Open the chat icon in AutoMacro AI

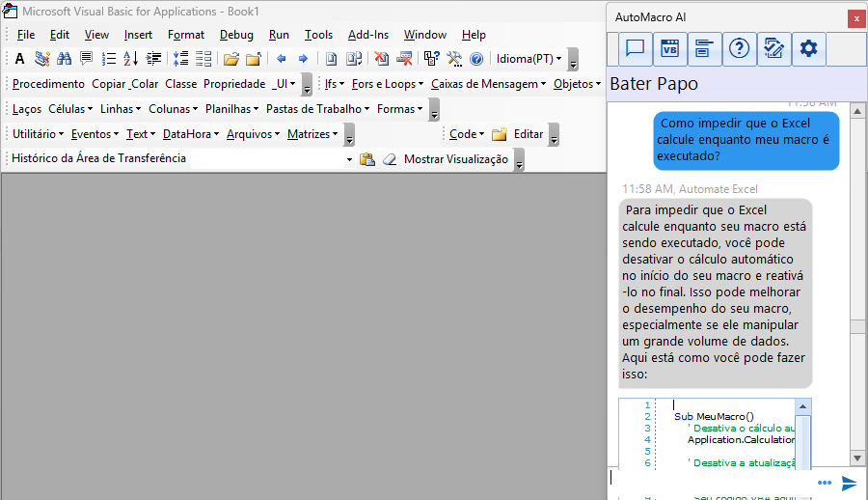[635, 48]
